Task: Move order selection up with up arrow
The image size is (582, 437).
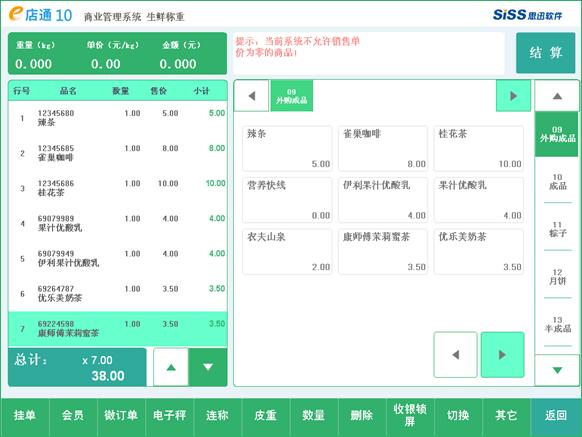Action: click(171, 367)
